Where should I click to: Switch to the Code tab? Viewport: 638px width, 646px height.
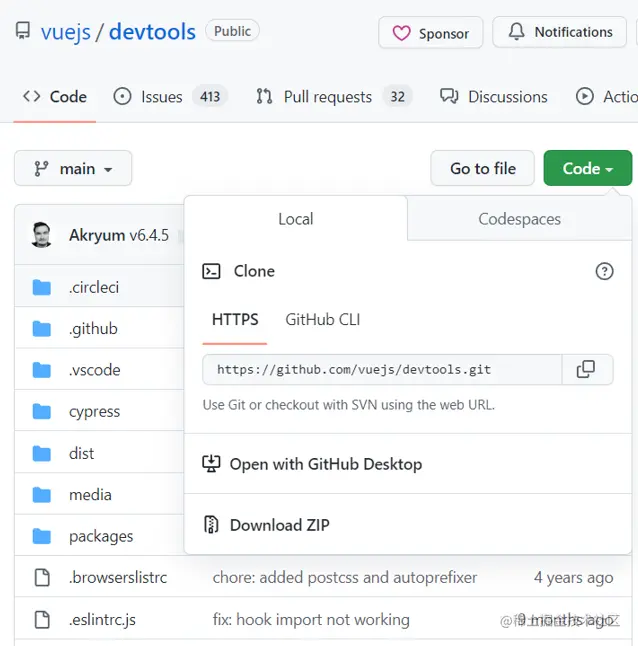pyautogui.click(x=55, y=97)
